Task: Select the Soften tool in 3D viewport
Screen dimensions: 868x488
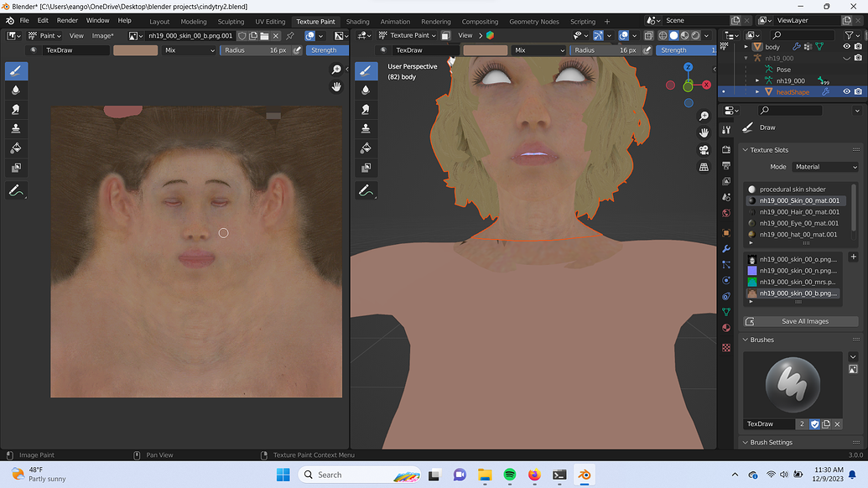Action: point(366,90)
